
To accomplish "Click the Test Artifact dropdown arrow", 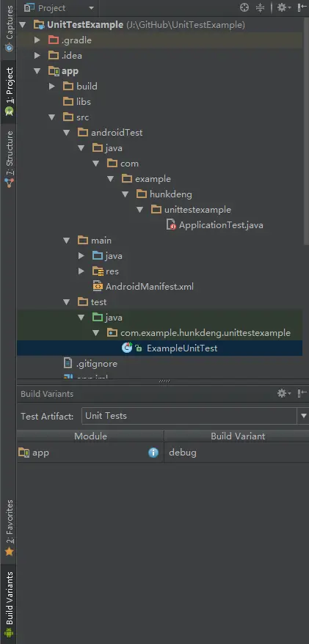I will [303, 416].
